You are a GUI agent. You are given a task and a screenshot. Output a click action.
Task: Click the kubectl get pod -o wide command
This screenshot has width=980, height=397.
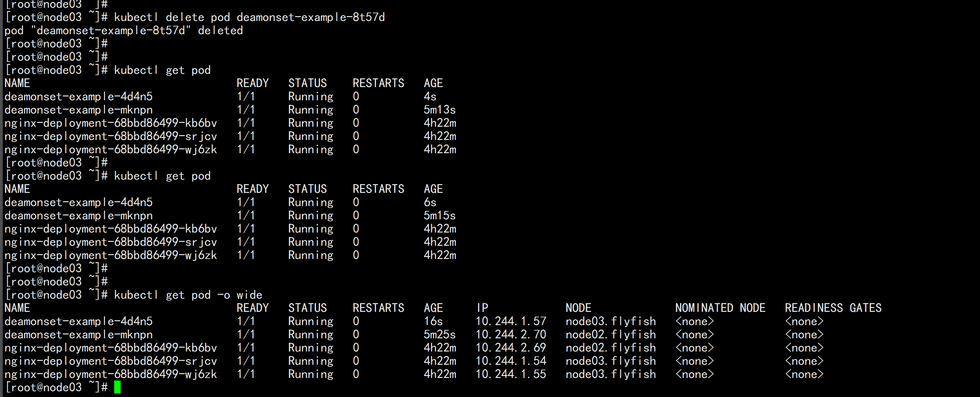[188, 295]
